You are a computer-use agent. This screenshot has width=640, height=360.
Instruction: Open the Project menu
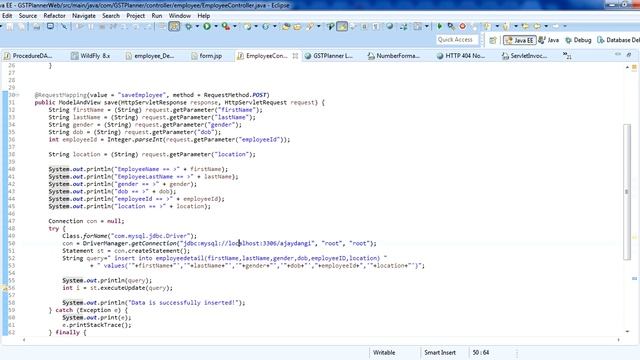(x=136, y=16)
